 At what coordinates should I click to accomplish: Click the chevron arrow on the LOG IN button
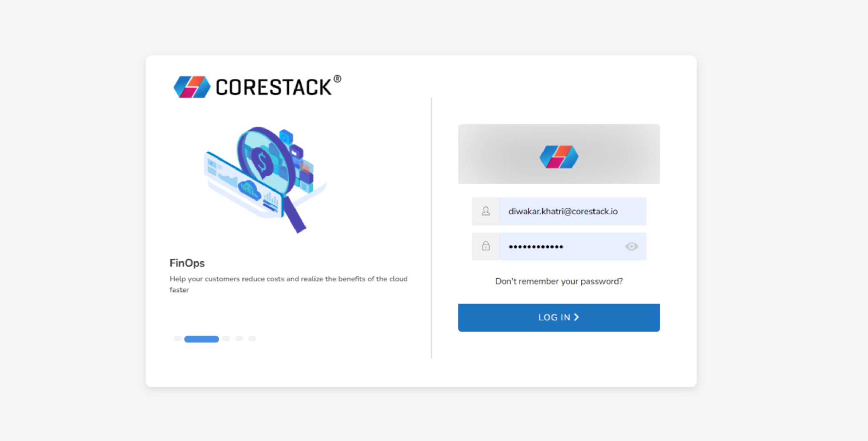tap(576, 317)
